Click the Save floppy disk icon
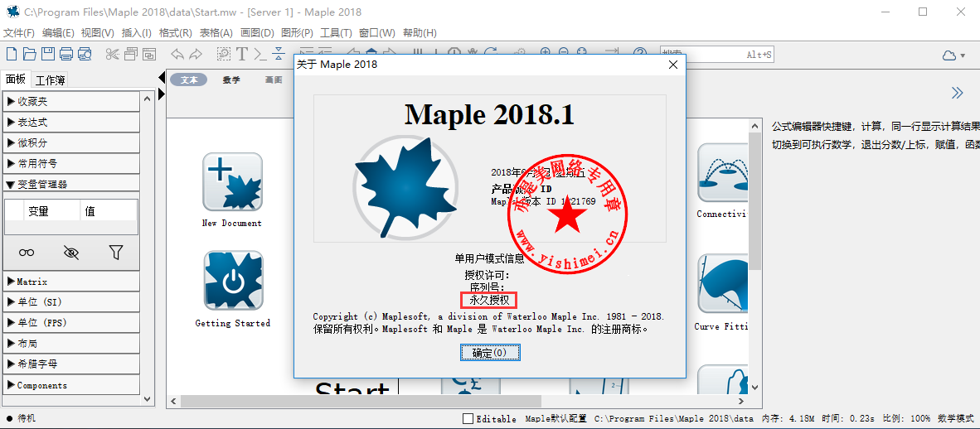Image resolution: width=980 pixels, height=429 pixels. (48, 55)
